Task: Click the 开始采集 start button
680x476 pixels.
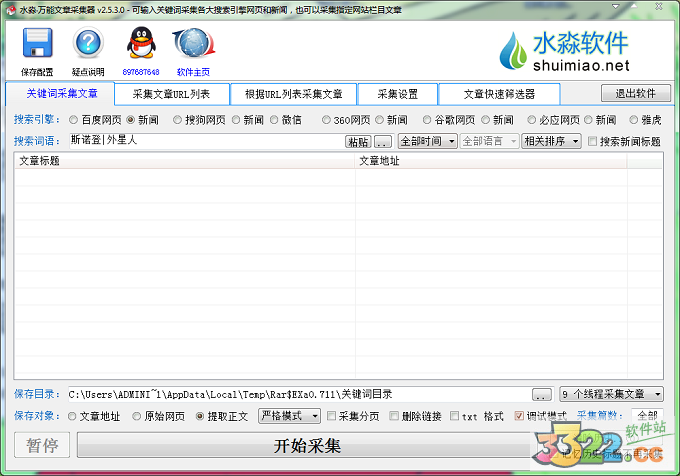Action: click(x=307, y=445)
